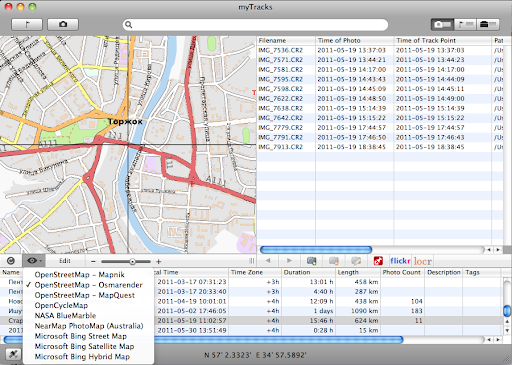Select photo IMG_7913.CR2
The height and width of the screenshot is (365, 512).
pyautogui.click(x=380, y=147)
